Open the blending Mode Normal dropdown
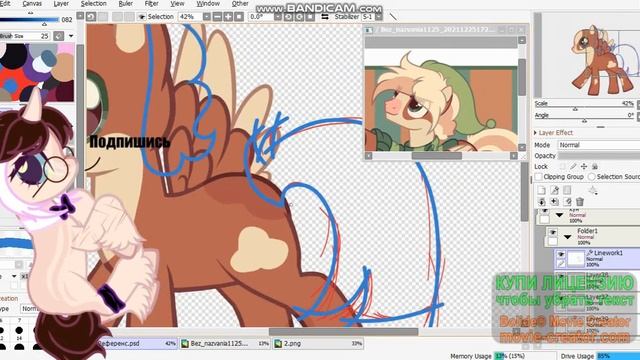This screenshot has width=640, height=360. coord(598,145)
